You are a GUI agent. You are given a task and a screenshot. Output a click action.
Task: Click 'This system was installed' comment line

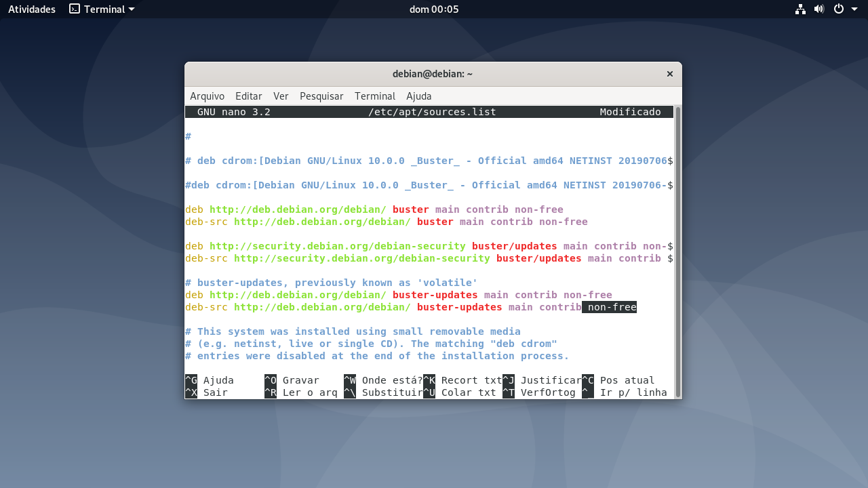353,331
